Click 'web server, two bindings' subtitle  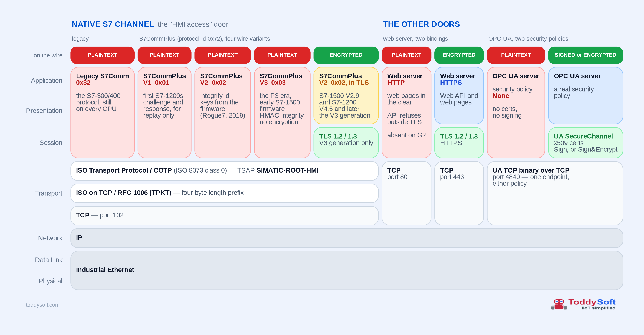415,39
